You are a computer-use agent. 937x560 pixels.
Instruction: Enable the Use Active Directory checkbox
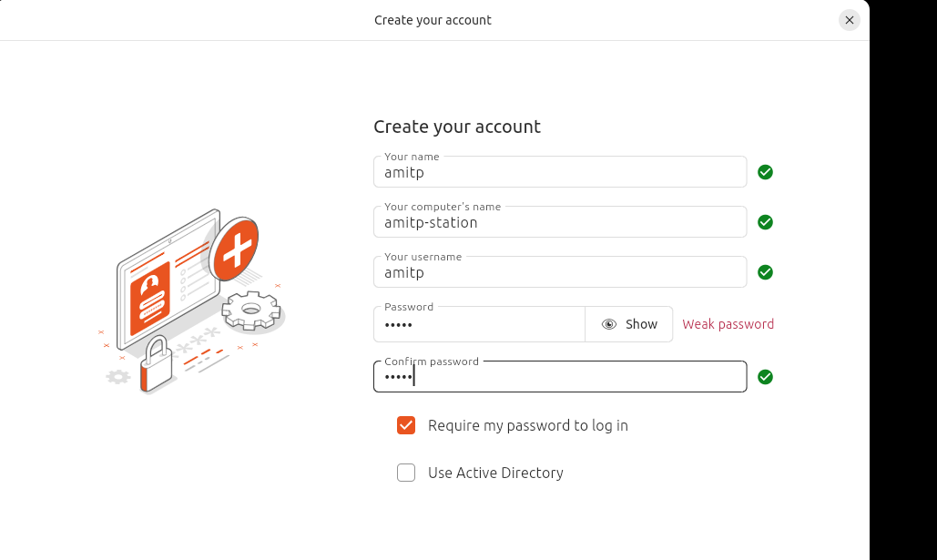[406, 473]
